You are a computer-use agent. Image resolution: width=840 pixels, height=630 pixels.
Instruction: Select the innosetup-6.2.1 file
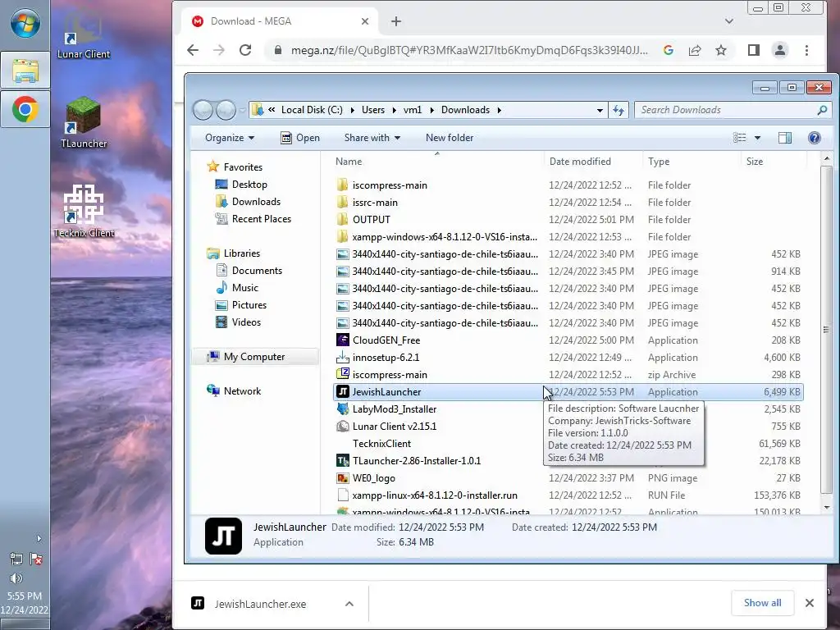tap(568, 358)
